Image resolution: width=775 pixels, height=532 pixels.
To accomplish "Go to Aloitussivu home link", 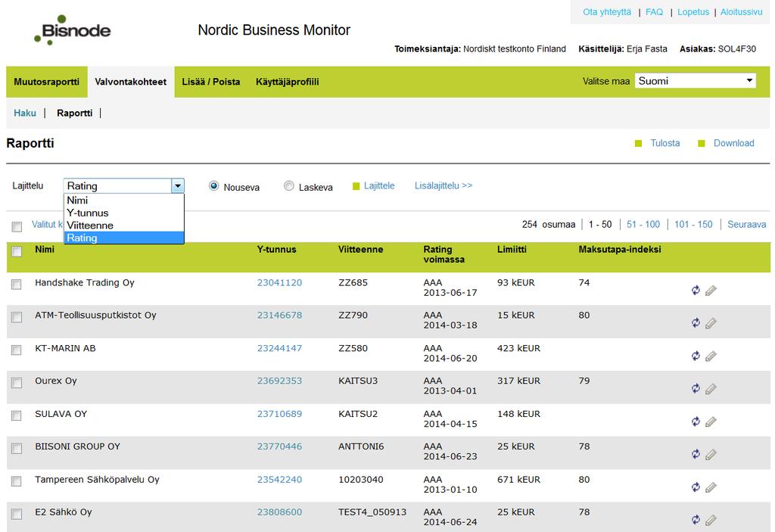I will point(741,12).
